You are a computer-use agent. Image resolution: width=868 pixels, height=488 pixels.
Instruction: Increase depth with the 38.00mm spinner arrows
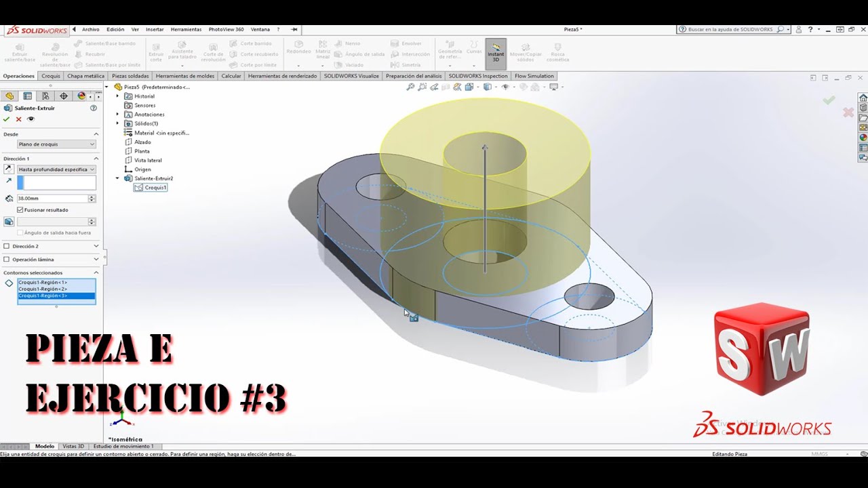coord(92,199)
